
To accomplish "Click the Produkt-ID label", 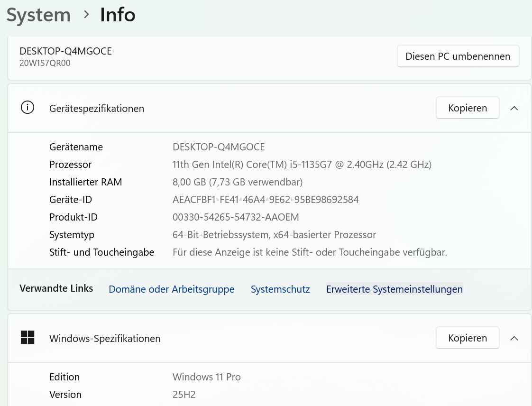I will [x=73, y=217].
